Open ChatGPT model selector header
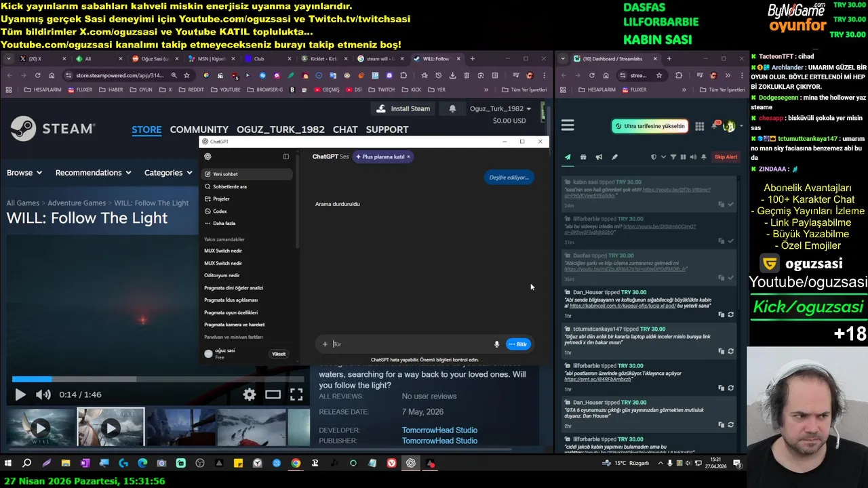Viewport: 868px width, 488px height. click(330, 157)
